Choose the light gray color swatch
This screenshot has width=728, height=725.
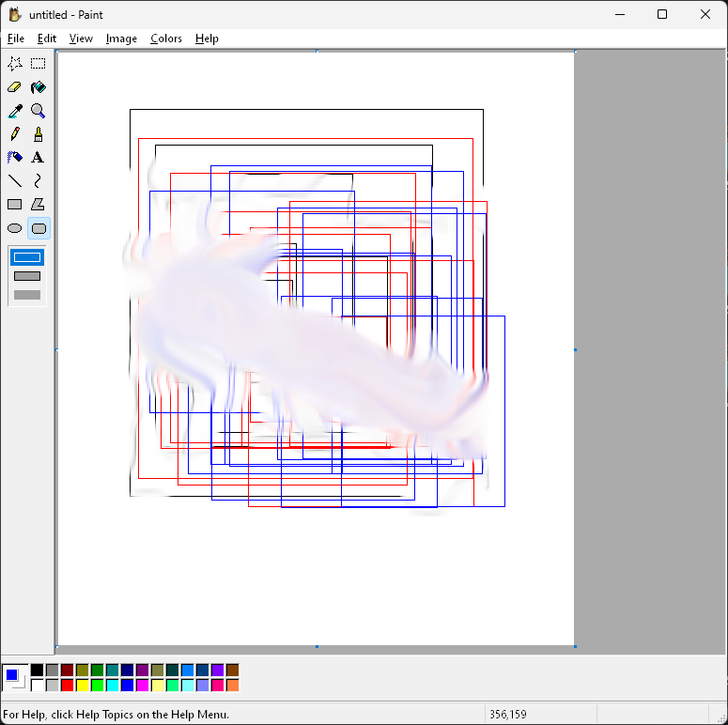point(53,685)
